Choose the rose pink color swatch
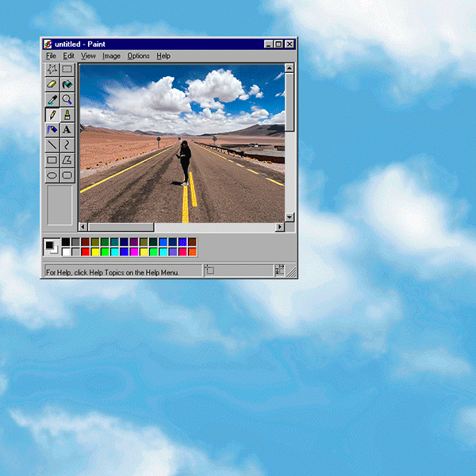 [x=182, y=251]
